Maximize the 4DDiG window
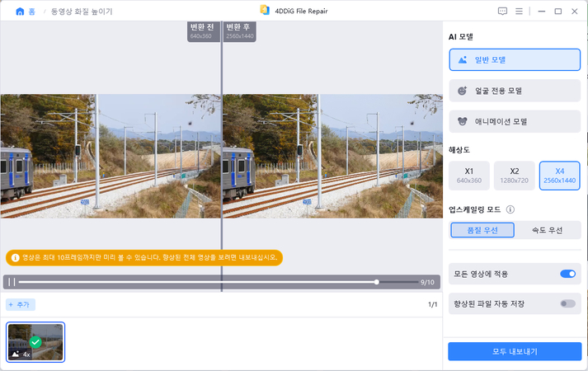Image resolution: width=588 pixels, height=371 pixels. coord(558,12)
